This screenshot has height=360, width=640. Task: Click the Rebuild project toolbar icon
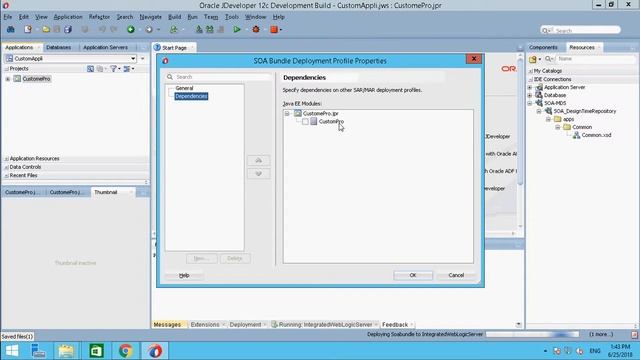[209, 29]
